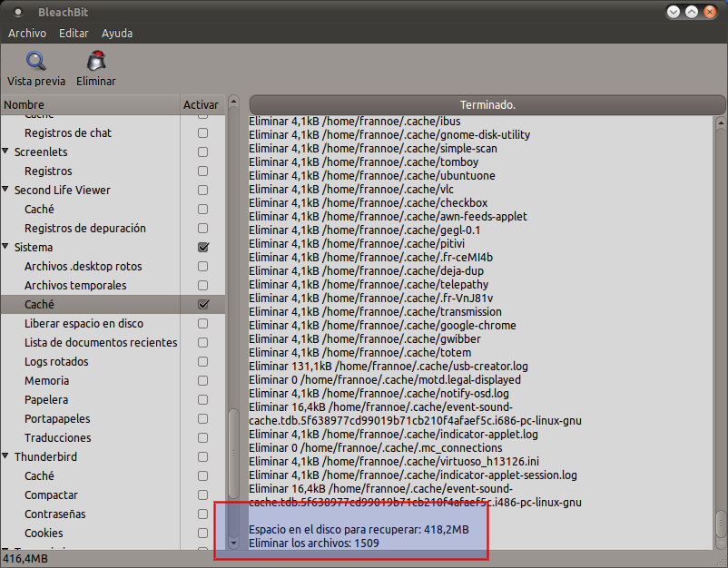Collapse the Second Life Viewer section
Viewport: 728px width, 568px height.
pos(7,191)
